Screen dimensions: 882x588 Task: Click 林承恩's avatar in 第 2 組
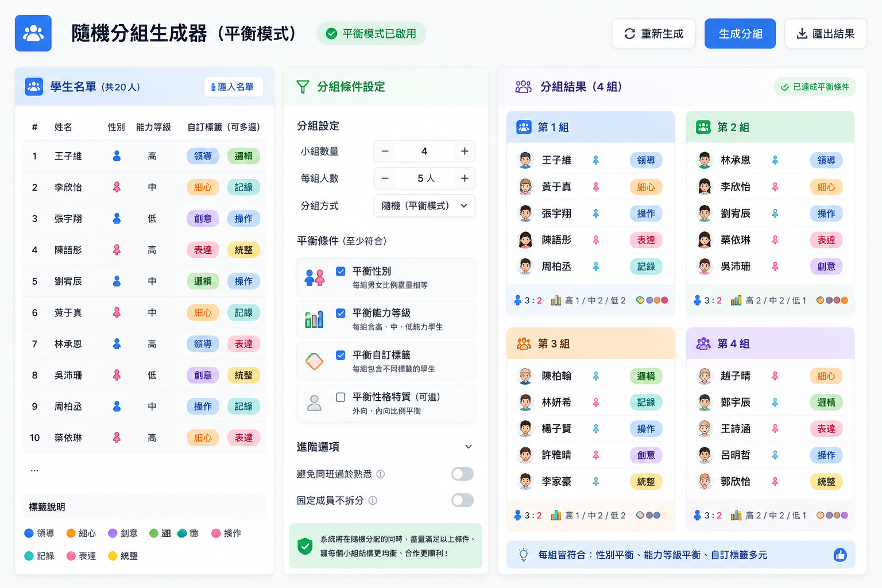[x=705, y=160]
